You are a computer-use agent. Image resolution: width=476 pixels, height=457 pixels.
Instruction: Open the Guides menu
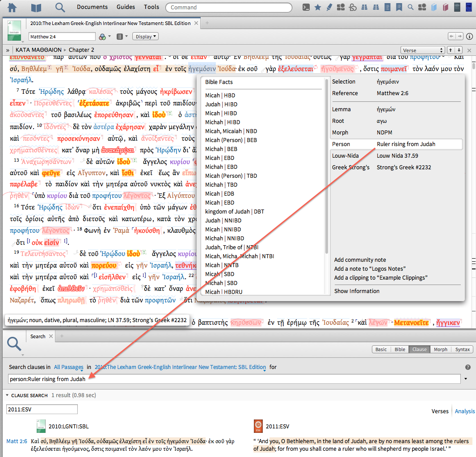point(126,7)
